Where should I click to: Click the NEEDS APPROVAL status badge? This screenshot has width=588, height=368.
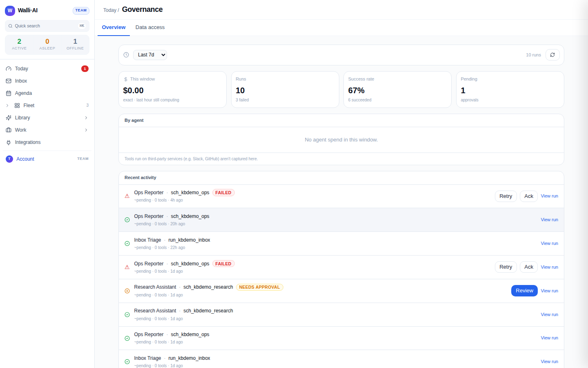pos(259,287)
